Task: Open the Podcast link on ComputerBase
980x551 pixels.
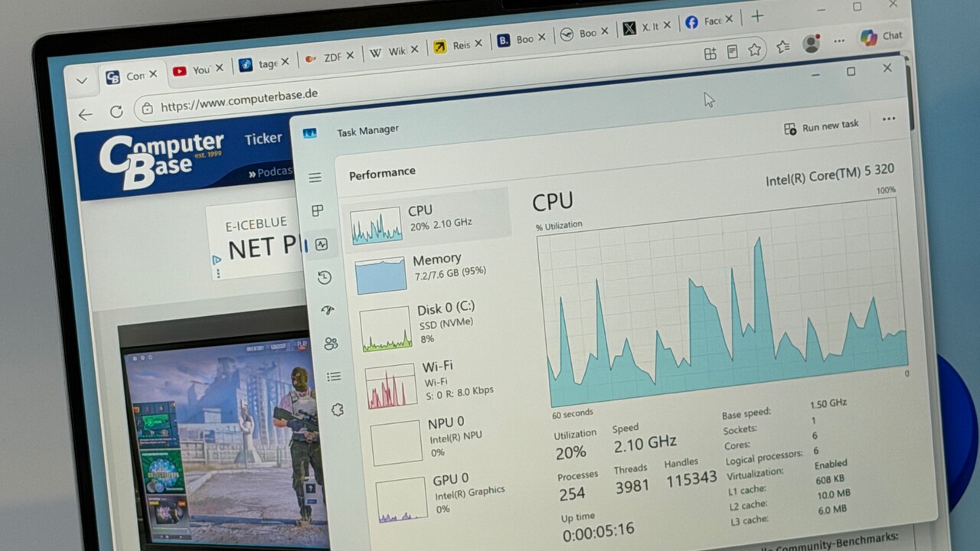Action: pos(271,172)
